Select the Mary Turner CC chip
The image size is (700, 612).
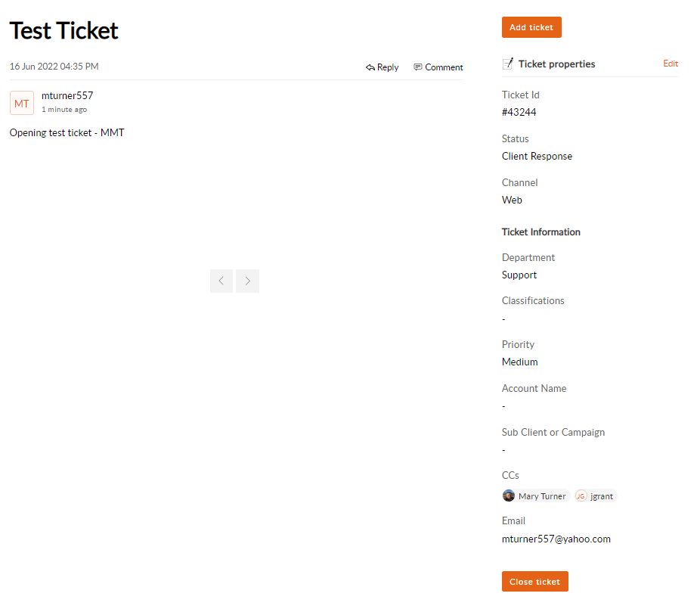536,496
